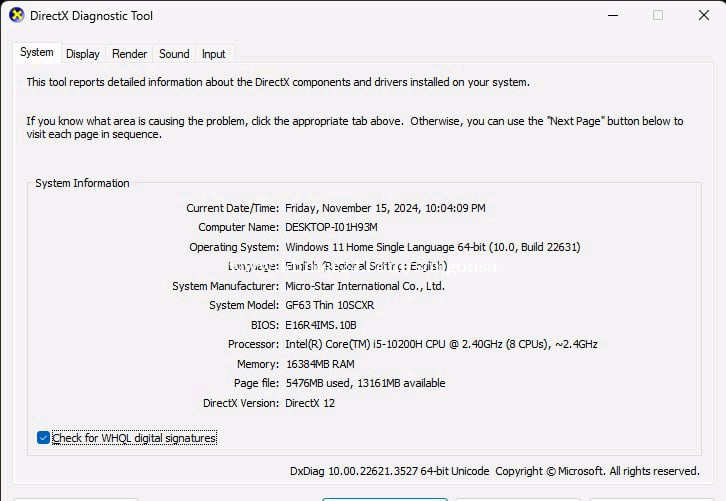Image resolution: width=726 pixels, height=501 pixels.
Task: Click processor value Intel(R) Core(TM) i5-10200H
Action: [x=441, y=344]
